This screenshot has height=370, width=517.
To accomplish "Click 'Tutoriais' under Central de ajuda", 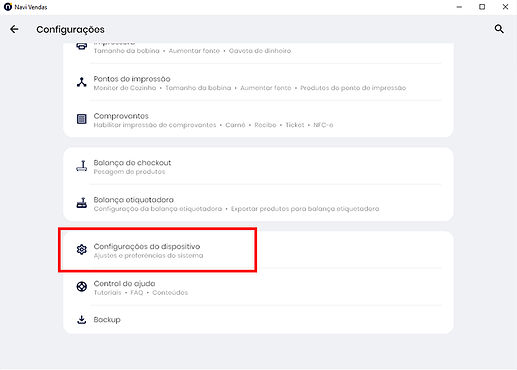I will (107, 293).
